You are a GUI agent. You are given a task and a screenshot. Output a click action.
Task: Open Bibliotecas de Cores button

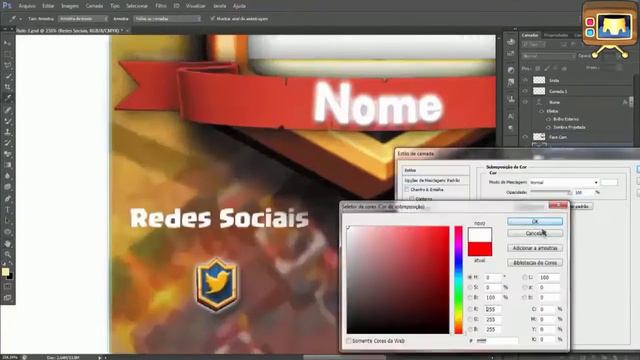[x=535, y=263]
